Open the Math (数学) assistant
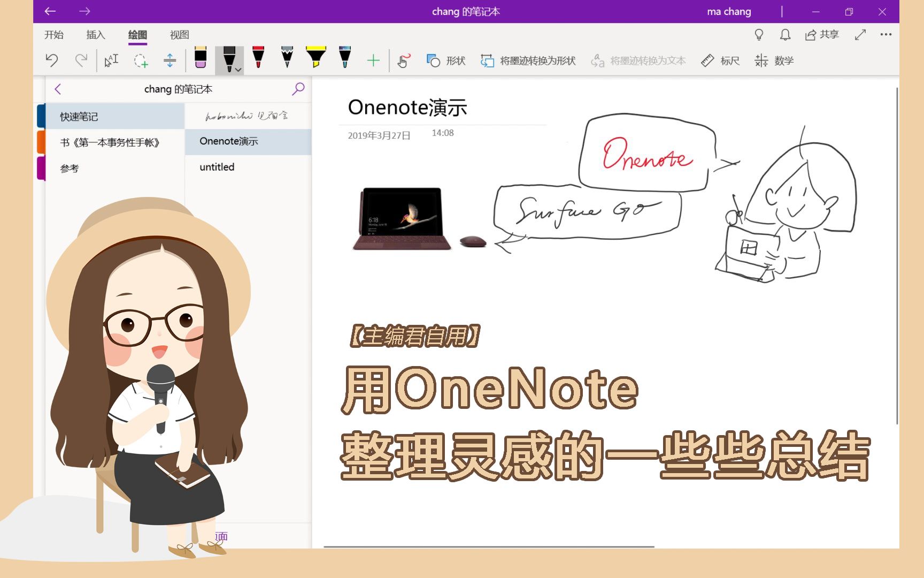The width and height of the screenshot is (924, 578). [x=774, y=60]
